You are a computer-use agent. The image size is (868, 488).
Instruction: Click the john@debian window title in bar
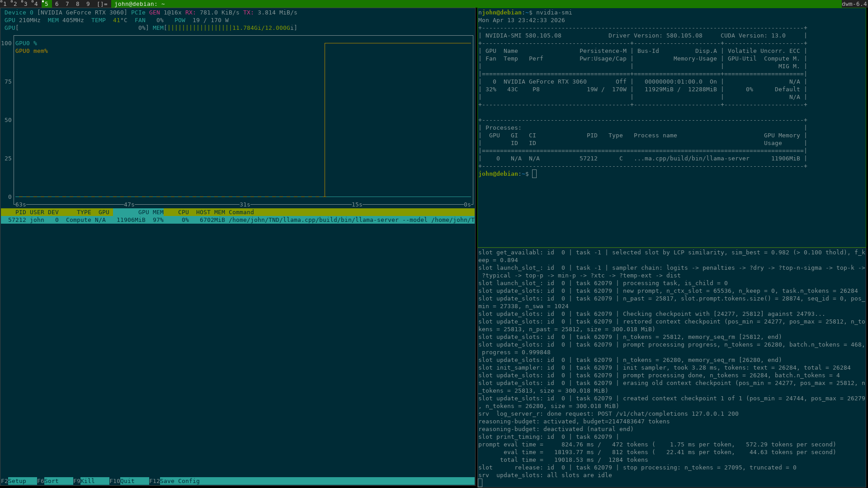140,4
